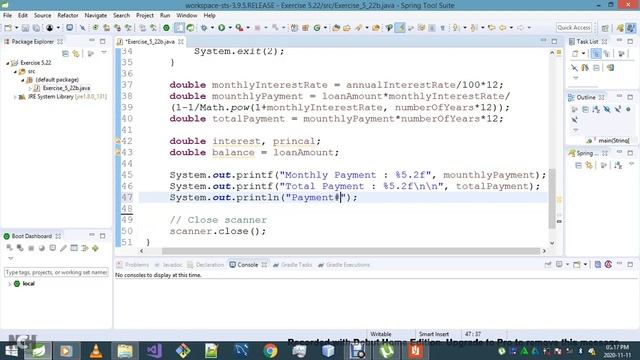Switch to the Declaration tab
640x360 pixels.
coord(206,264)
